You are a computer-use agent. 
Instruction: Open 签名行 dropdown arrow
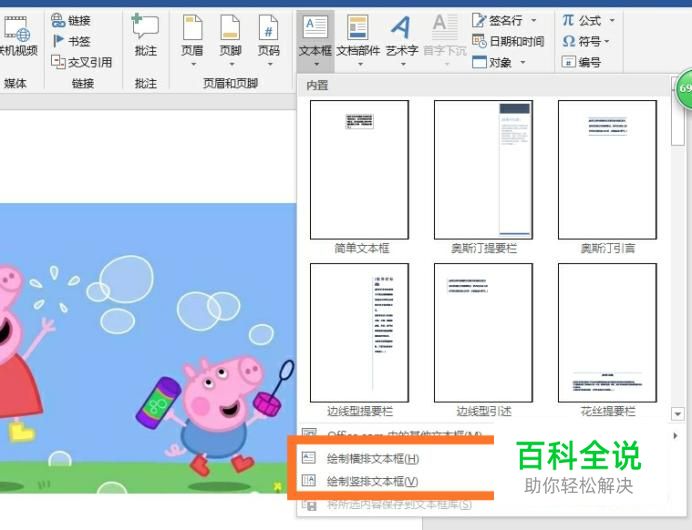(534, 20)
